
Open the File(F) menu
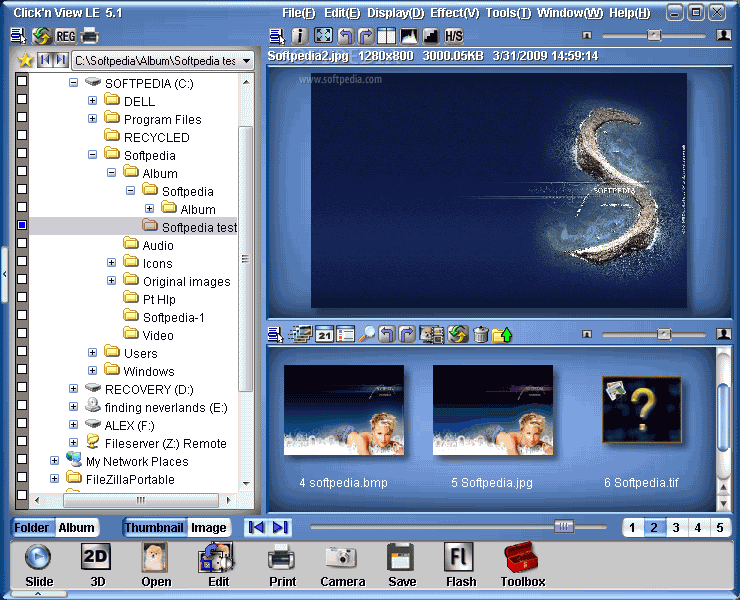pos(298,13)
